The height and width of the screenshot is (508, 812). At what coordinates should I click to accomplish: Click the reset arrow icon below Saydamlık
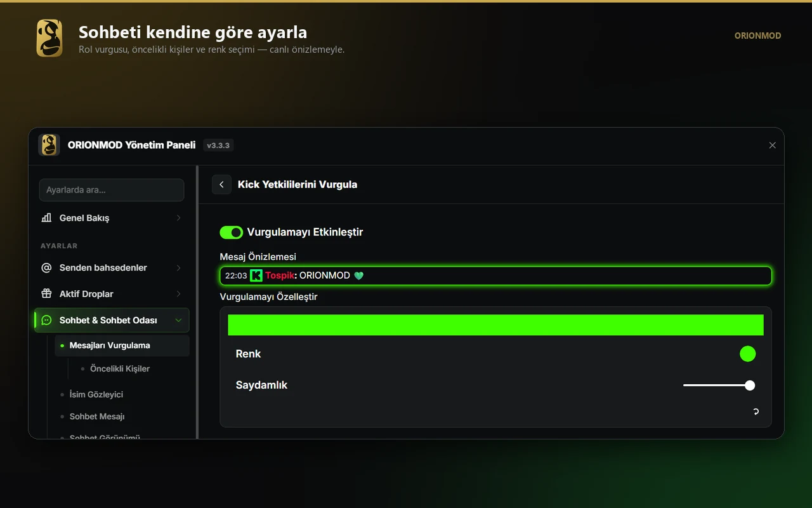(756, 411)
